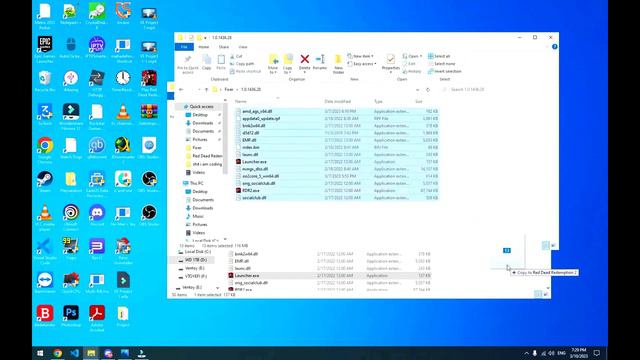Click the Search box in Explorer

[498, 89]
